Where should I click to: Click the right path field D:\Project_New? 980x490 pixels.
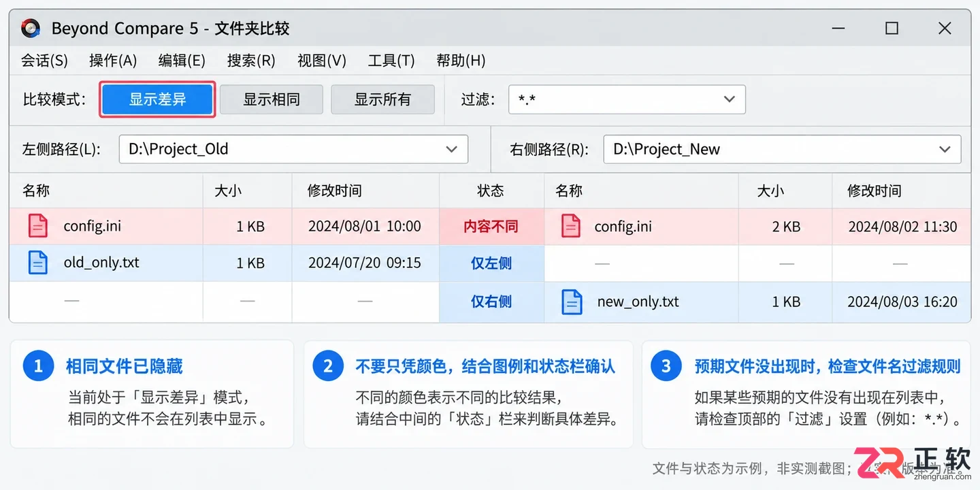pos(782,149)
